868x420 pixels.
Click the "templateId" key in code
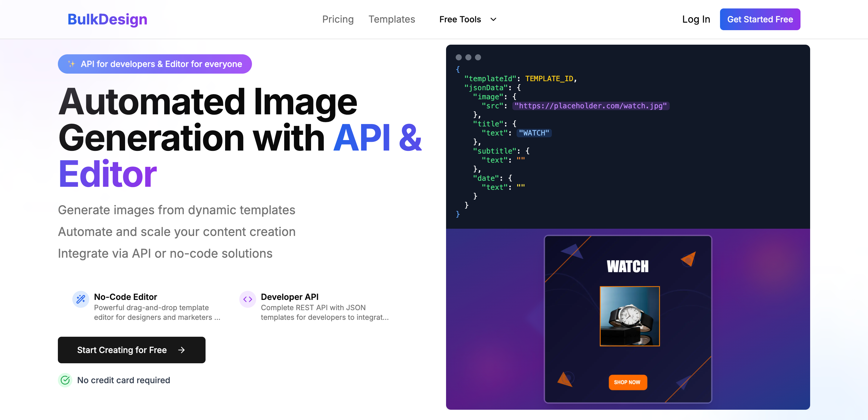click(490, 79)
